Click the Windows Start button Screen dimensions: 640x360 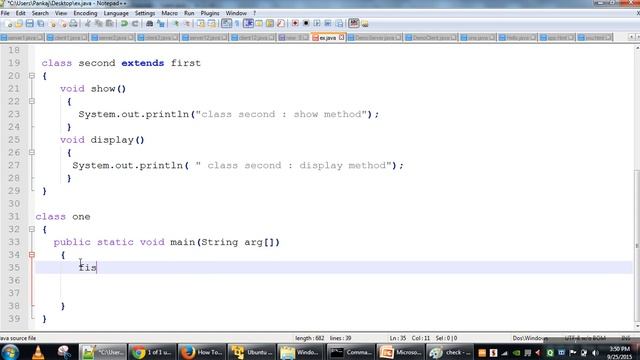pyautogui.click(x=10, y=352)
